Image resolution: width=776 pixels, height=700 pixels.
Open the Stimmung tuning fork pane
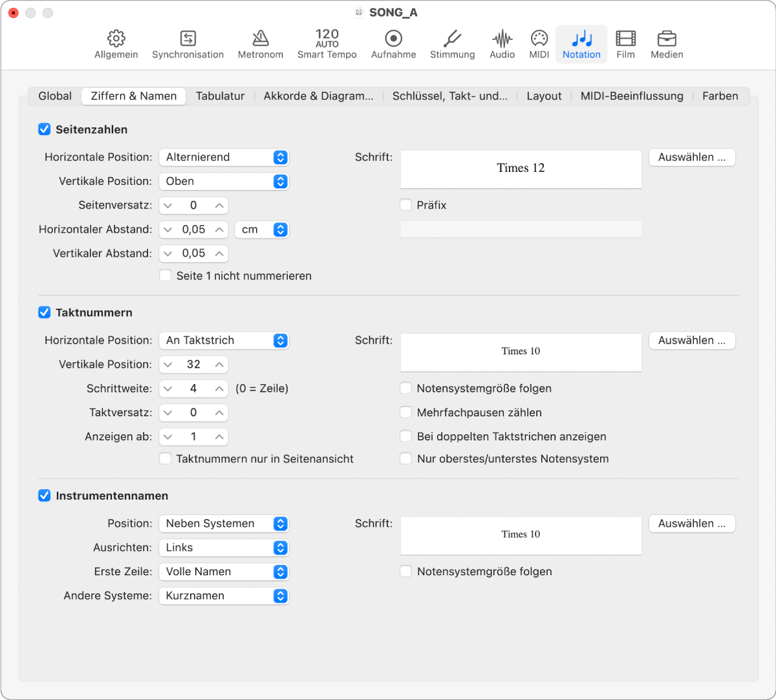pos(453,45)
